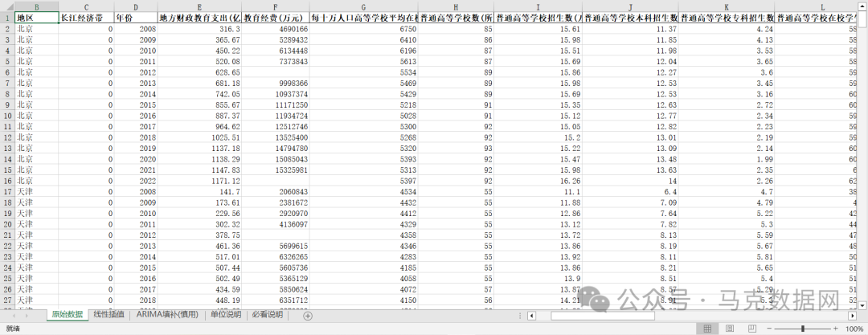Switch to the 线性插值 sheet tab

[108, 314]
